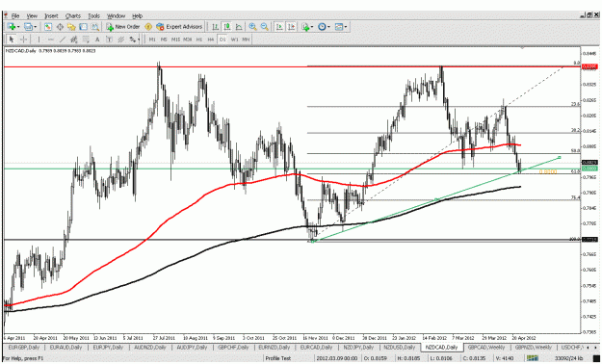The height and width of the screenshot is (364, 602).
Task: Select the Crosshair tool
Action: point(23,39)
